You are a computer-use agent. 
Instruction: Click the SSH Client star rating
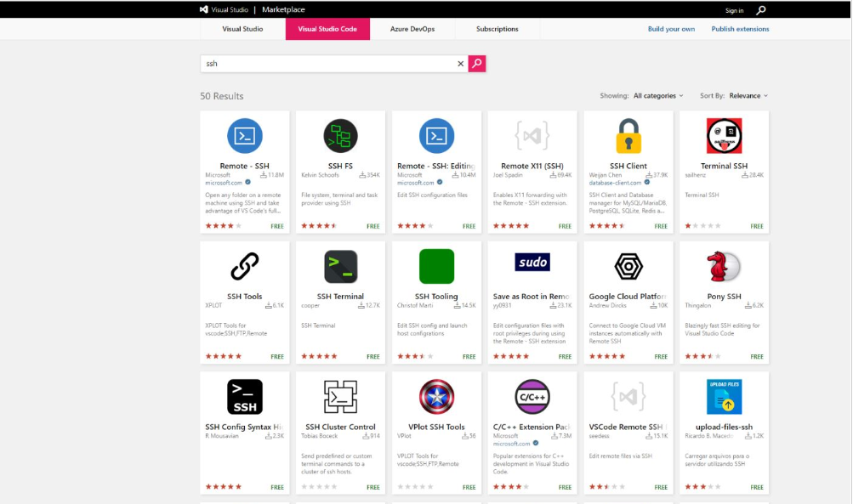pyautogui.click(x=607, y=225)
